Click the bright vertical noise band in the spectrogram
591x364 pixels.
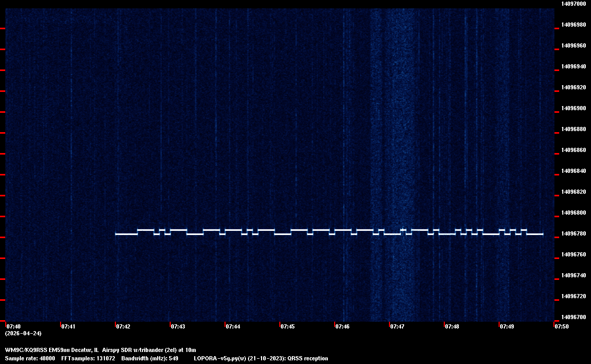click(401, 157)
